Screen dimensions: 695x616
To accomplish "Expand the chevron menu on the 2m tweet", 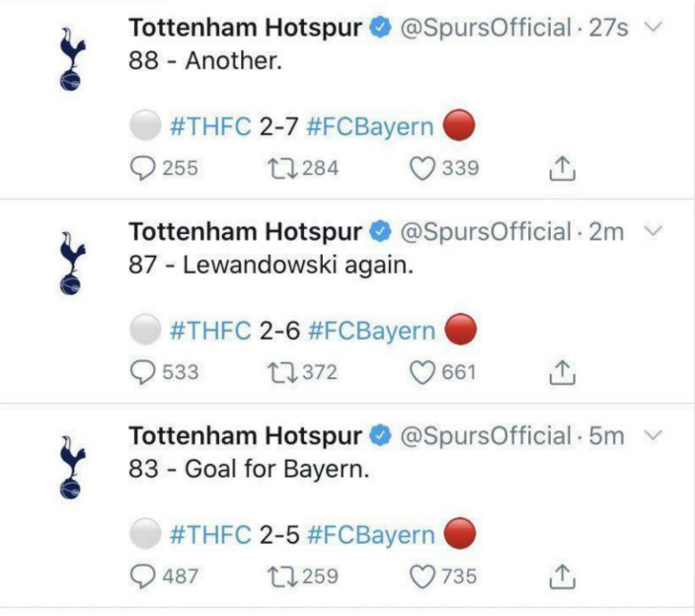I will 653,231.
